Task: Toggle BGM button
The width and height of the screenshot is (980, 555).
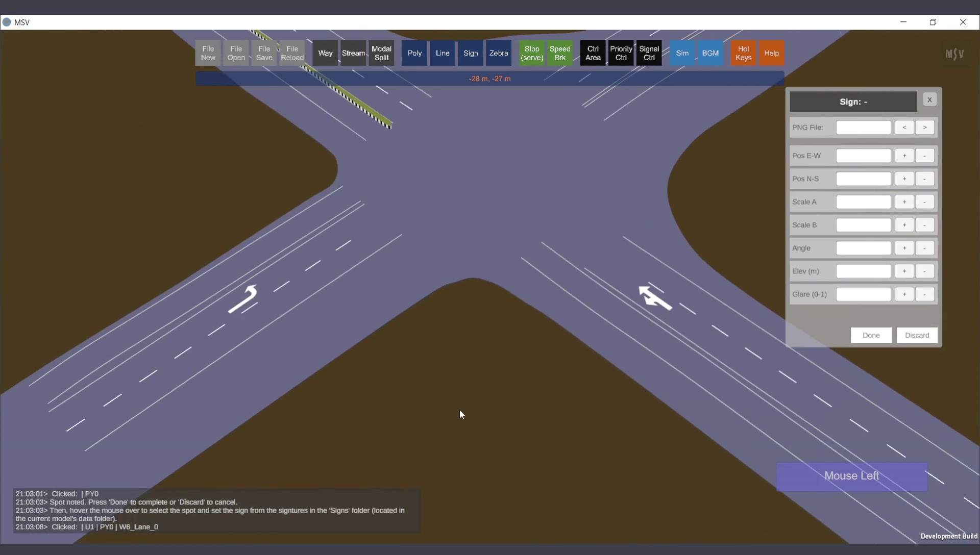Action: coord(710,53)
